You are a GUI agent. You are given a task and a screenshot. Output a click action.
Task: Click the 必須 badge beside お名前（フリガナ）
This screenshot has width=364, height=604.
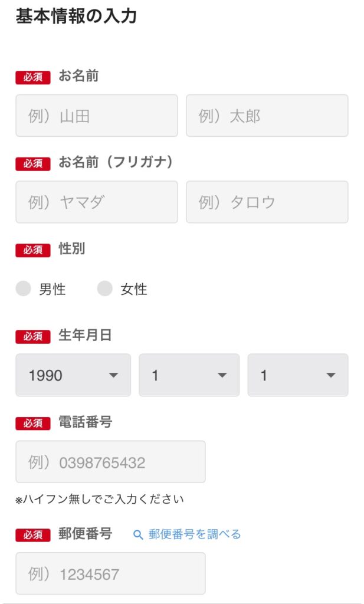pos(33,163)
